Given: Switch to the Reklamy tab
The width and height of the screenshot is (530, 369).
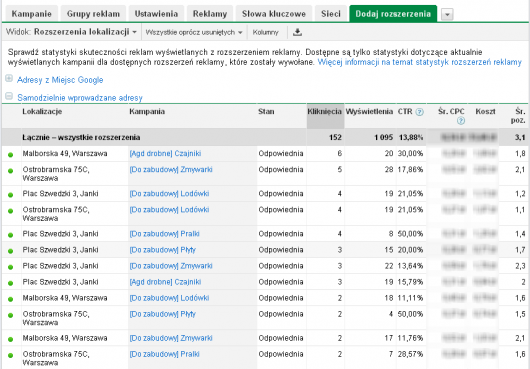Looking at the screenshot, I should [x=210, y=14].
